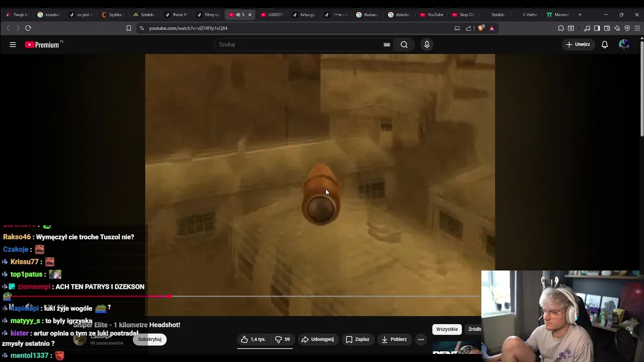Mute the active tab speaker icon
The image size is (644, 362).
pos(237,15)
